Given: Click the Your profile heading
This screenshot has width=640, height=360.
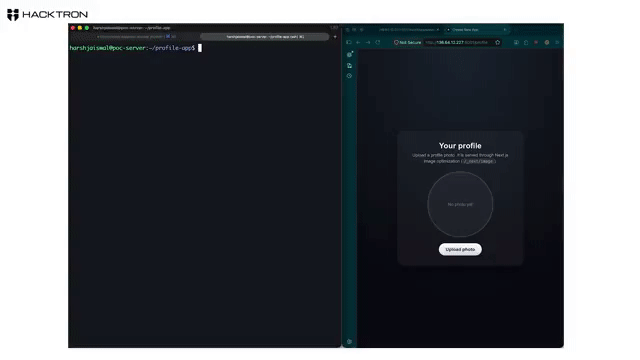Looking at the screenshot, I should point(460,146).
